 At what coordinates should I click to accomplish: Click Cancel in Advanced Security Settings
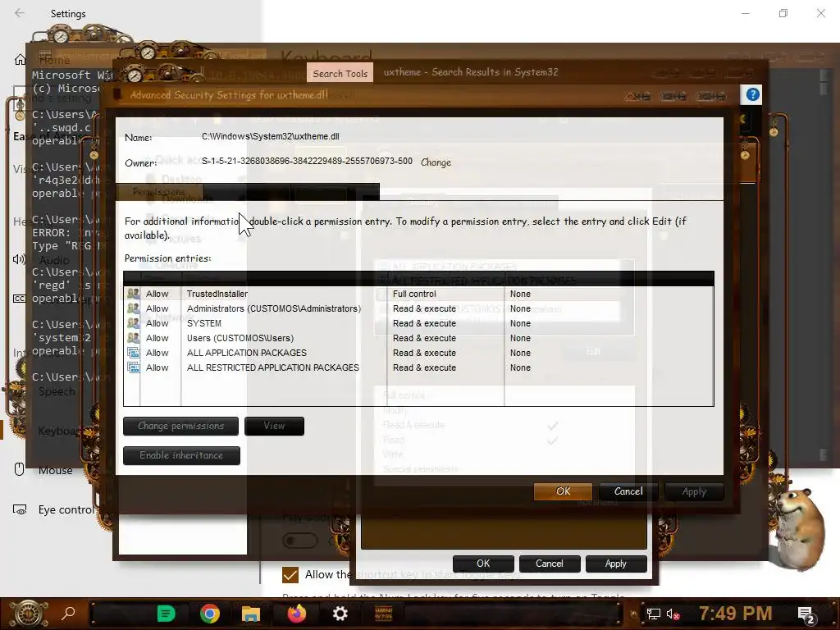click(x=628, y=491)
